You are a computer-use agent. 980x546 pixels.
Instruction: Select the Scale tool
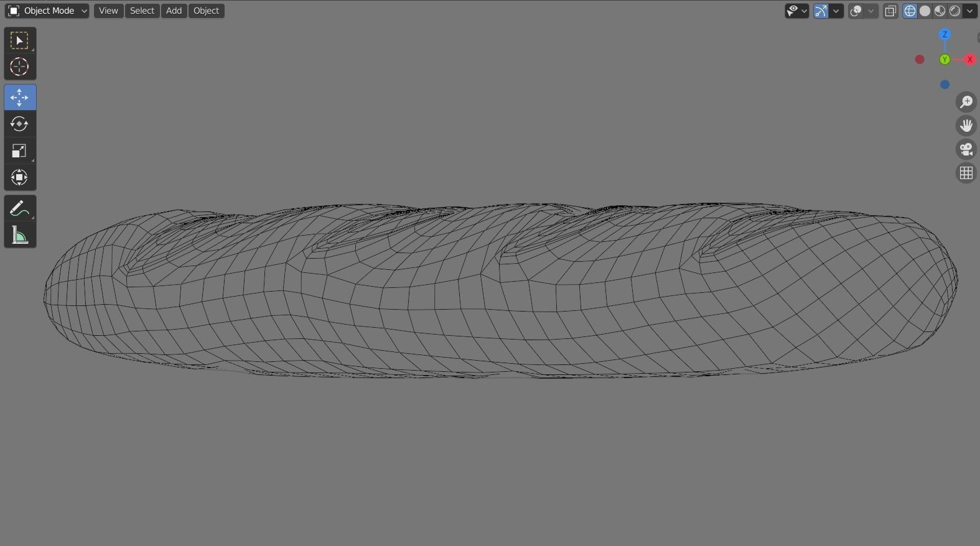click(x=20, y=150)
